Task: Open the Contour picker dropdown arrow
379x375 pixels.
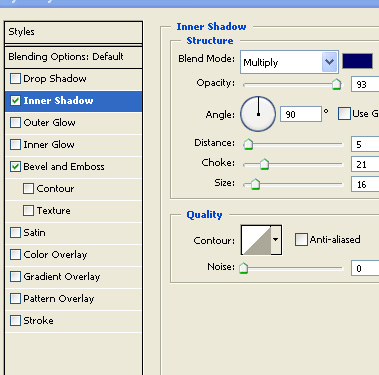Action: [x=276, y=240]
